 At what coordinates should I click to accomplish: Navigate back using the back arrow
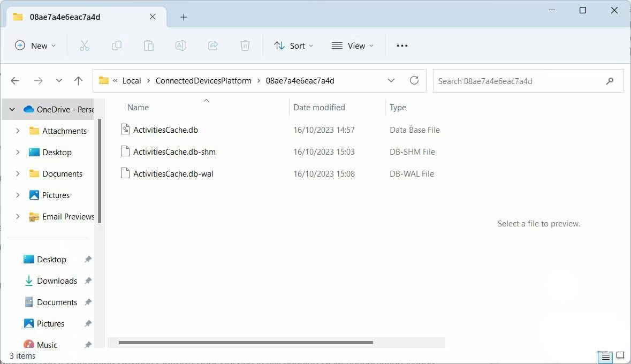point(15,80)
